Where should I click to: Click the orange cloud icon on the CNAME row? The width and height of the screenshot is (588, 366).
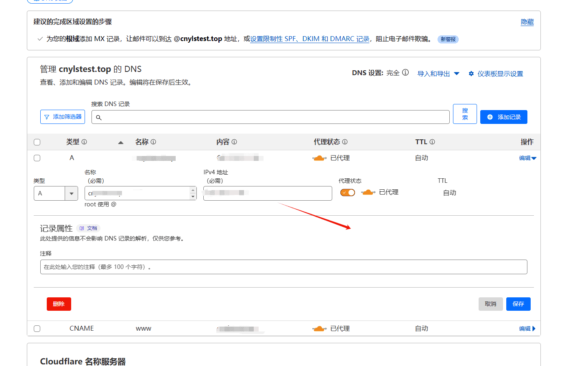(x=320, y=328)
